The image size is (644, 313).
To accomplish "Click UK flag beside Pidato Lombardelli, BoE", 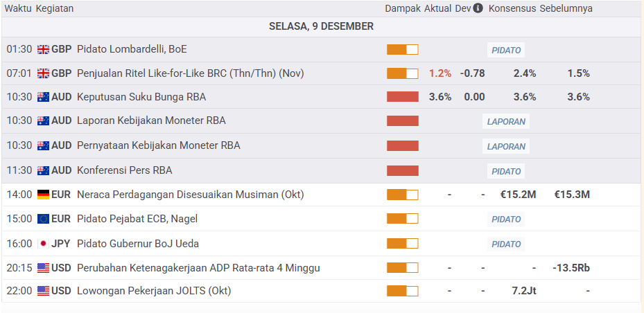I will tap(43, 49).
